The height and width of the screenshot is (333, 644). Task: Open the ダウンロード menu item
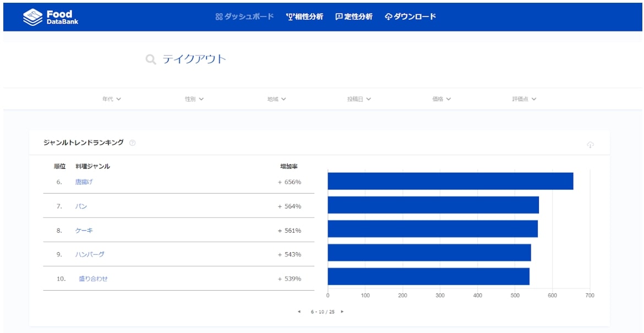pyautogui.click(x=410, y=17)
